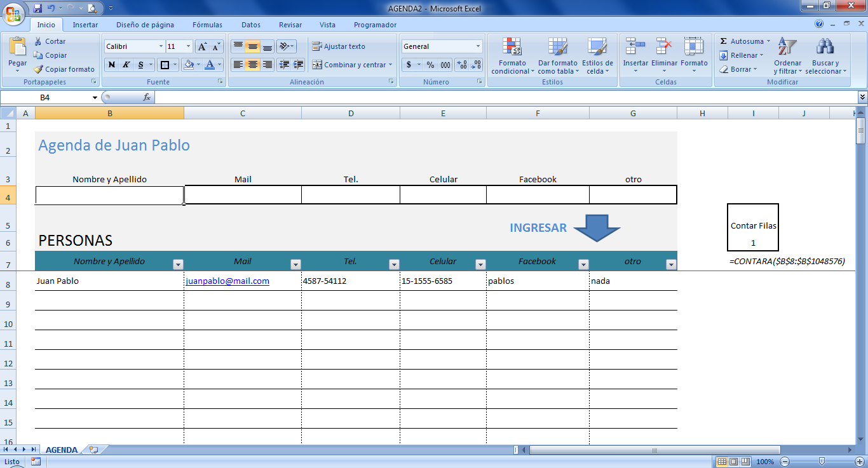This screenshot has width=868, height=468.
Task: Toggle italic K formatting
Action: [126, 65]
